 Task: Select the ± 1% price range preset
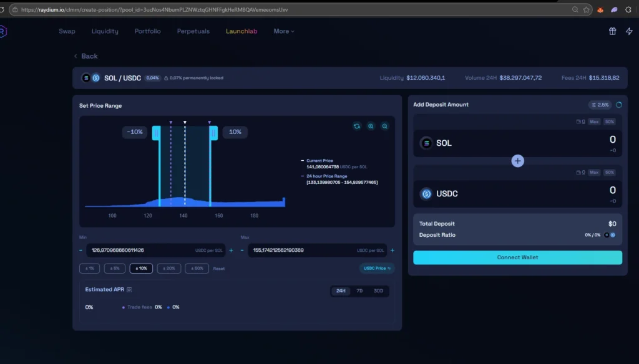click(x=89, y=269)
